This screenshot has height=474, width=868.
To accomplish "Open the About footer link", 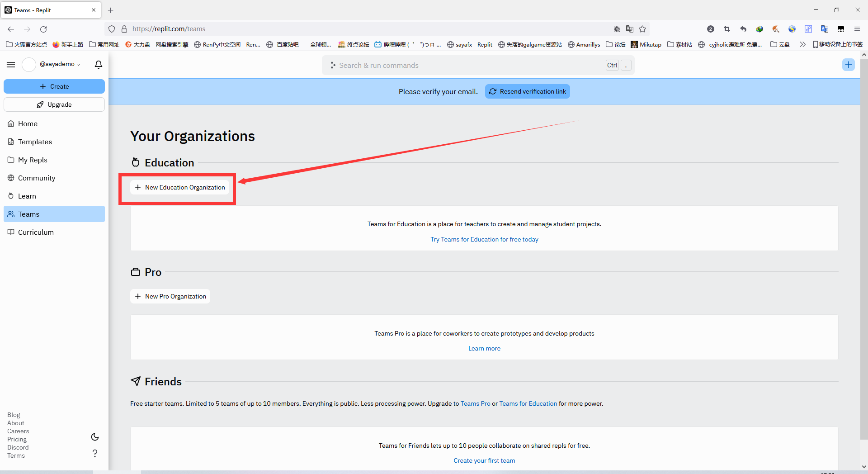I will 16,423.
